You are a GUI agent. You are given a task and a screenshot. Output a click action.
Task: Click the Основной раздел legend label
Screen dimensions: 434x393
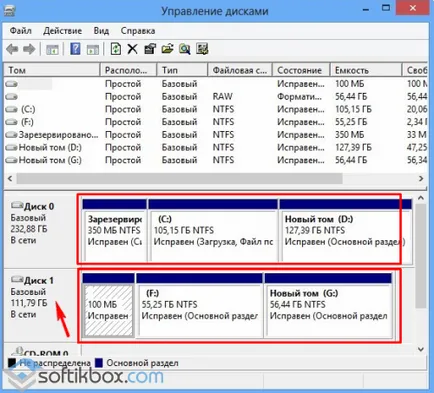pos(142,363)
